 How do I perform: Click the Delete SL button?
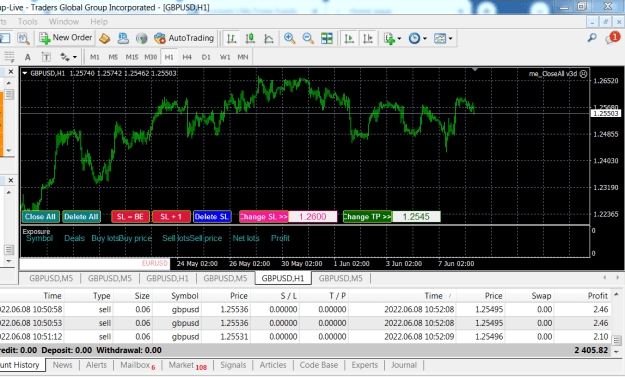[212, 217]
